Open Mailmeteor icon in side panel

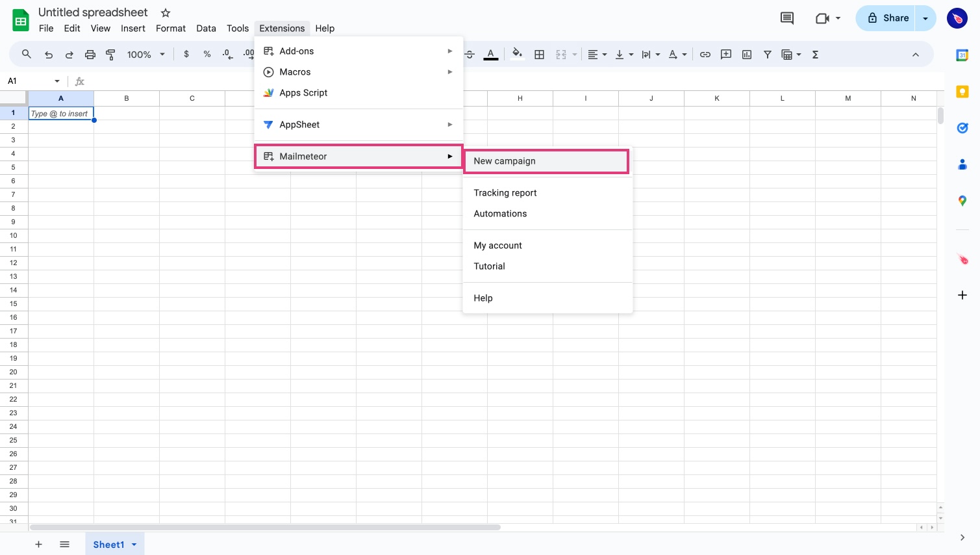pos(962,259)
